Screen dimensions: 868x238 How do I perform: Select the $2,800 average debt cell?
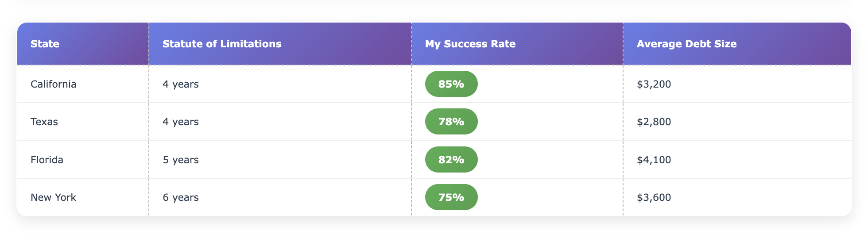click(x=737, y=122)
